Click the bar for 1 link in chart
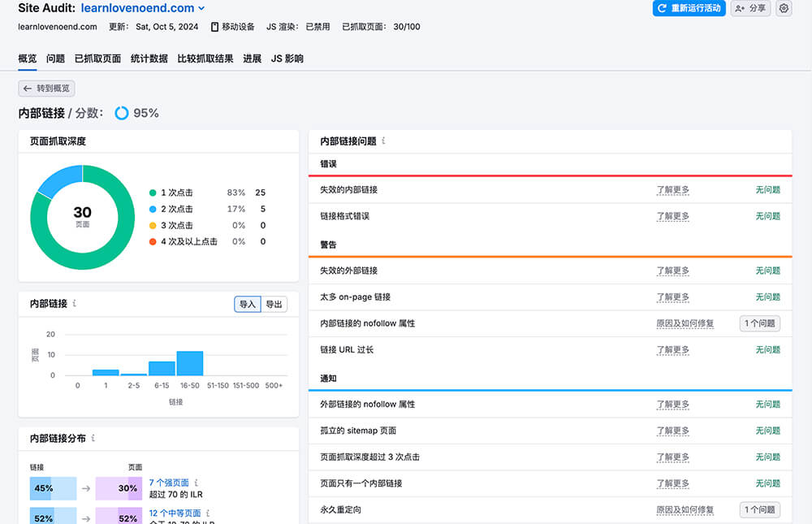The width and height of the screenshot is (812, 524). pyautogui.click(x=106, y=372)
